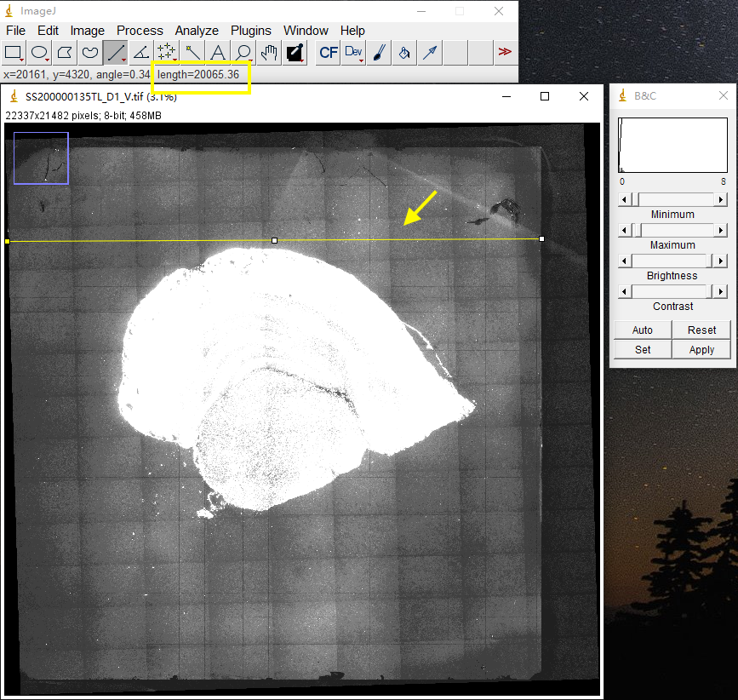Select the Hand scrolling tool
Viewport: 738px width, 700px height.
(x=268, y=53)
